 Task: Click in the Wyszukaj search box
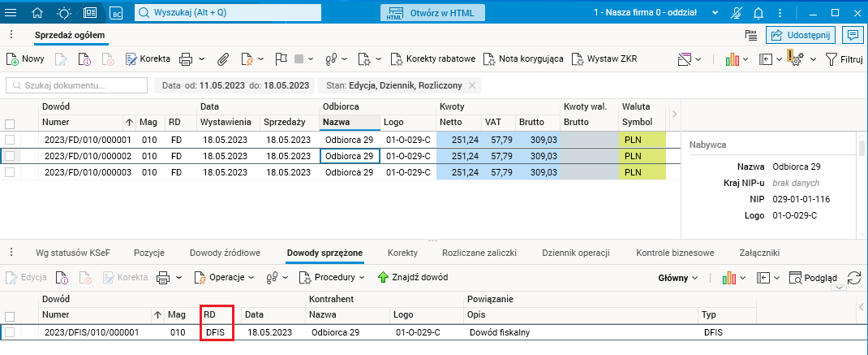coord(228,12)
